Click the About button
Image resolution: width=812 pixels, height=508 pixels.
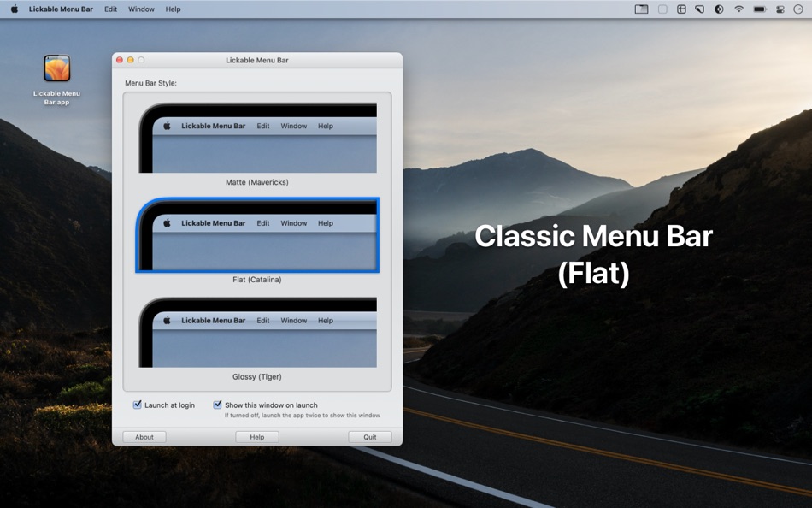[x=144, y=436]
